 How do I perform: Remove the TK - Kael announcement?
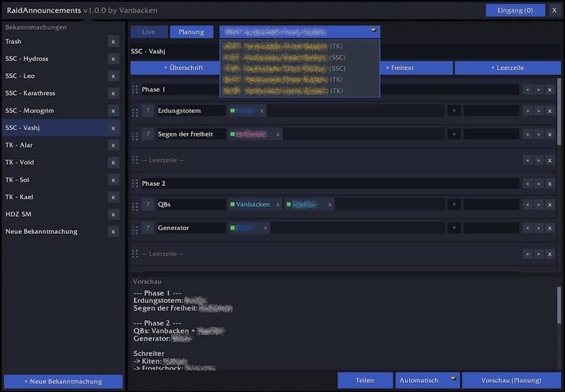click(113, 197)
